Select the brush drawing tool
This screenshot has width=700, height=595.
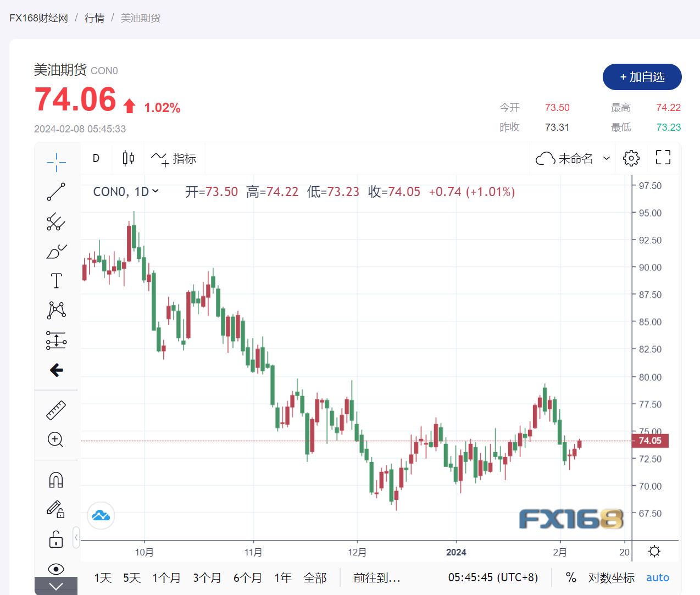click(56, 252)
